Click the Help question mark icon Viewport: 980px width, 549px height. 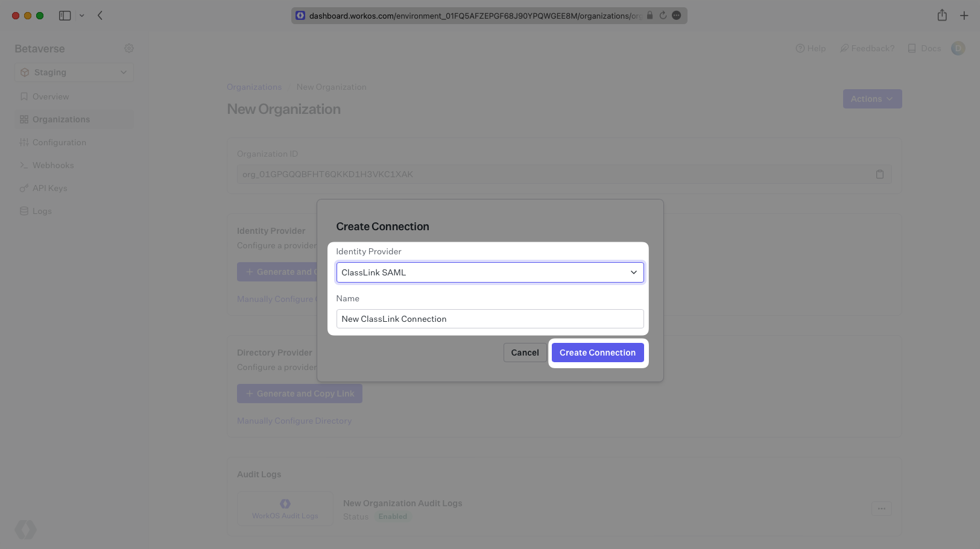click(x=800, y=48)
